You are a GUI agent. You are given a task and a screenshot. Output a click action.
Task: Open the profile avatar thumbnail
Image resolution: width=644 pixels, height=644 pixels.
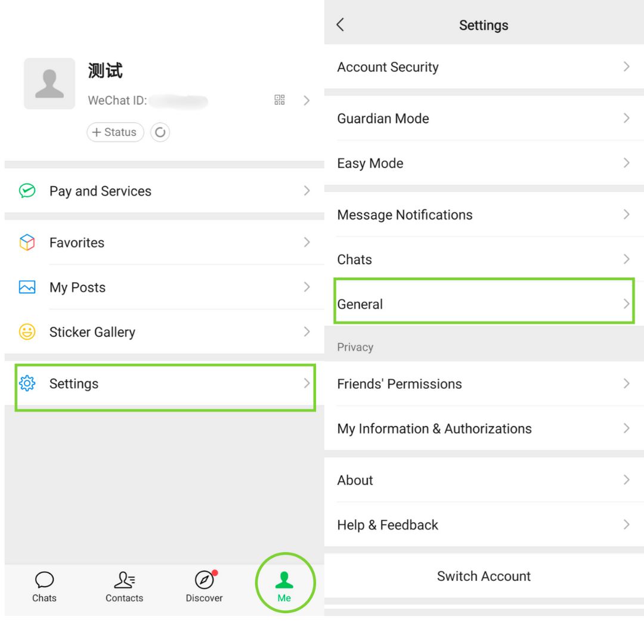(x=49, y=83)
